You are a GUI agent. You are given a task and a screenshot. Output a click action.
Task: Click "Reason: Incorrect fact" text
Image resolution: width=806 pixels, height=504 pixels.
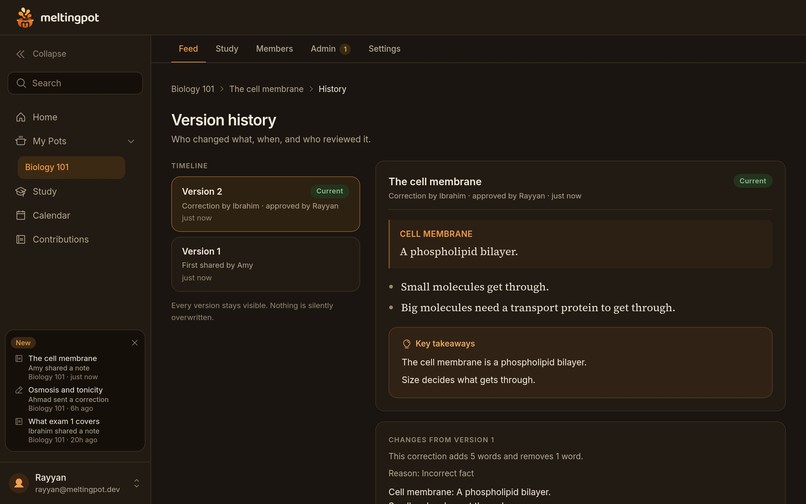431,474
